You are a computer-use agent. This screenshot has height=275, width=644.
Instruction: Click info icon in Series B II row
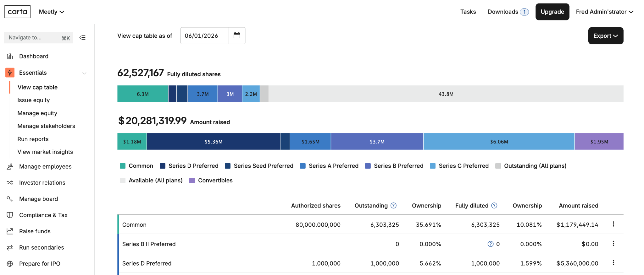[x=491, y=244]
